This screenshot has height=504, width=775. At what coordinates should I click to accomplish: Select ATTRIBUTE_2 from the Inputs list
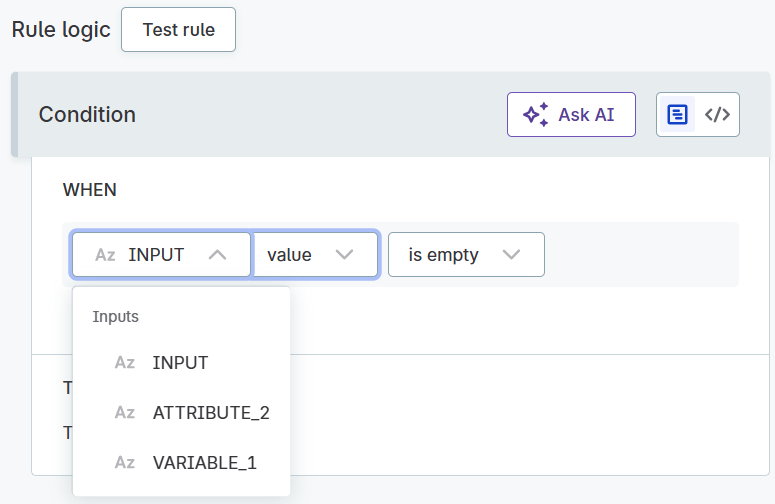181,413
